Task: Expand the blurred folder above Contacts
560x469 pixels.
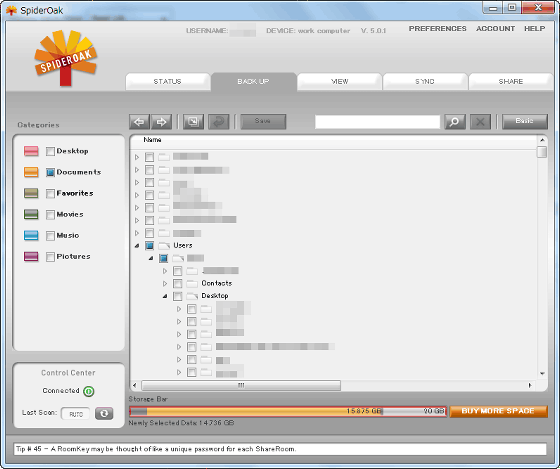Action: click(x=165, y=271)
